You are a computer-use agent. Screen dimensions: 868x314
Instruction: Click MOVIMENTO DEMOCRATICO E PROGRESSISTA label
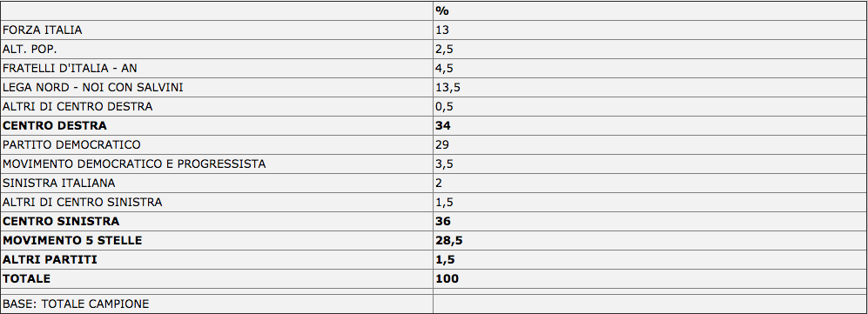(134, 164)
